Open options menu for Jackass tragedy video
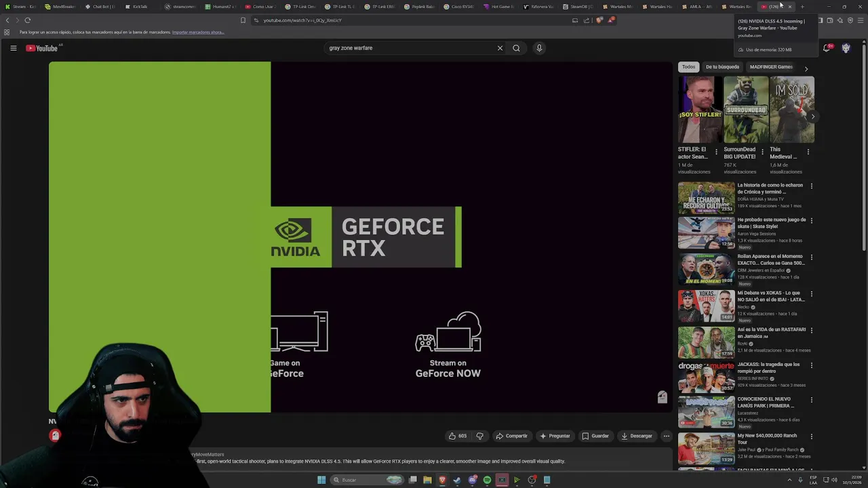The width and height of the screenshot is (868, 488). click(x=811, y=365)
